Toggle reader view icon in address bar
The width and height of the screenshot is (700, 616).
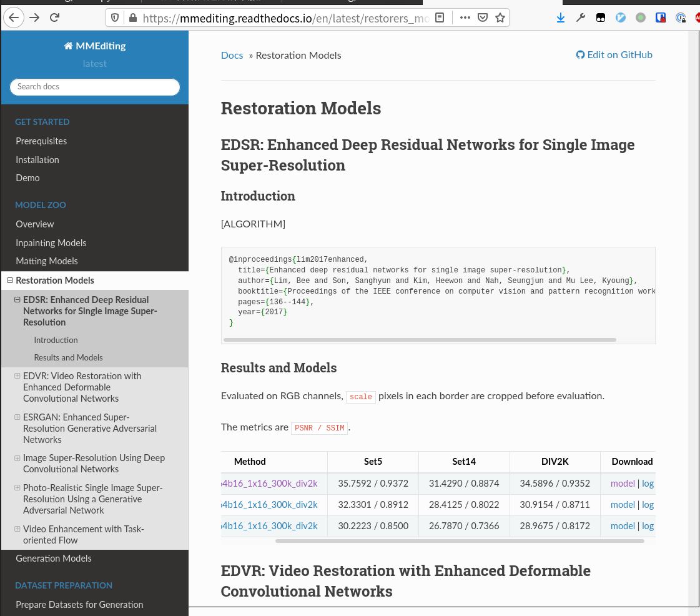tap(440, 18)
